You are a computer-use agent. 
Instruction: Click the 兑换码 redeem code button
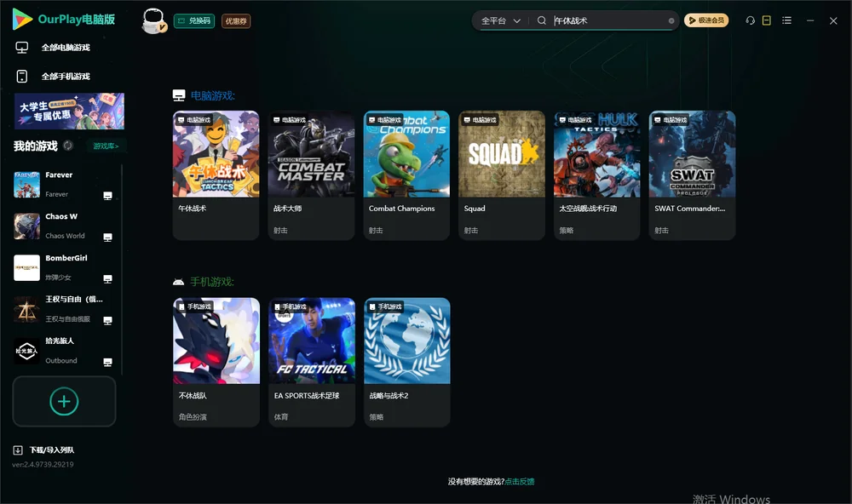194,20
